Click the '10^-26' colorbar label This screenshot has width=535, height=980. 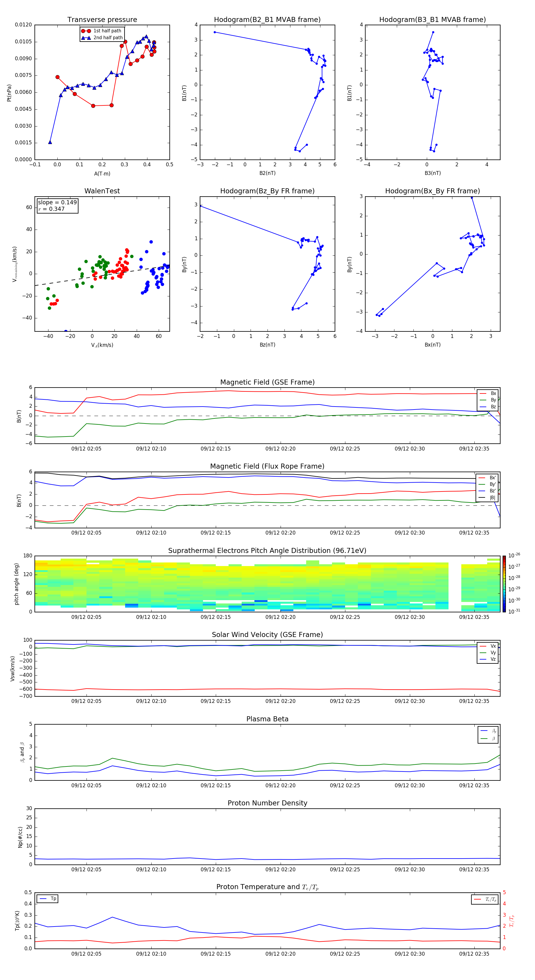point(514,555)
